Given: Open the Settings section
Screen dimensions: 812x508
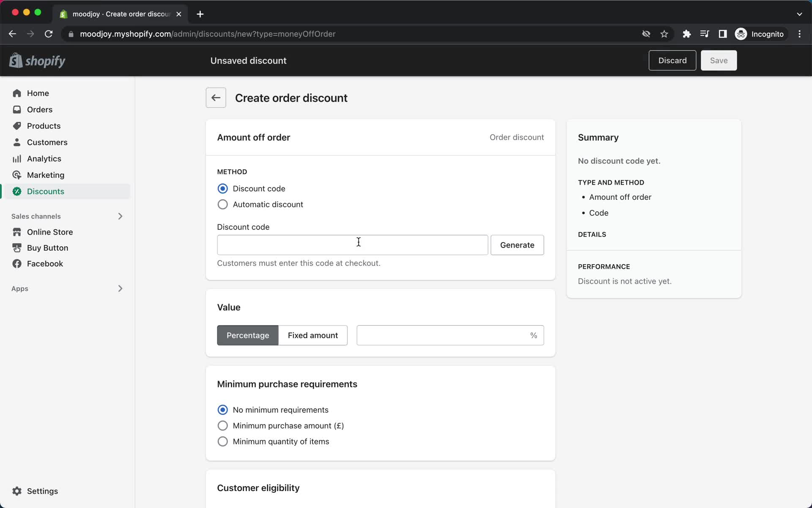Looking at the screenshot, I should pos(42,491).
